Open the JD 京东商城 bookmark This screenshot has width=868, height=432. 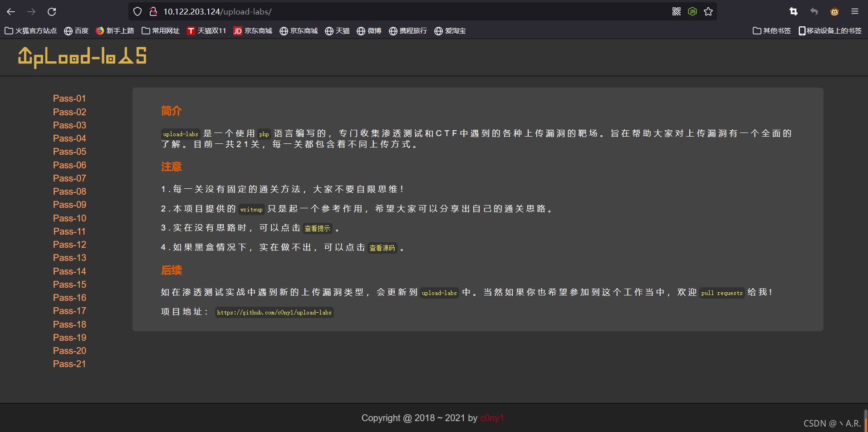(253, 31)
